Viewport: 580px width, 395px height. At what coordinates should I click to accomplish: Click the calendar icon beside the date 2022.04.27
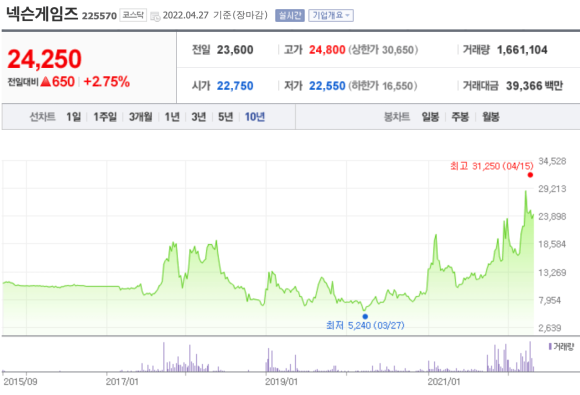click(155, 16)
